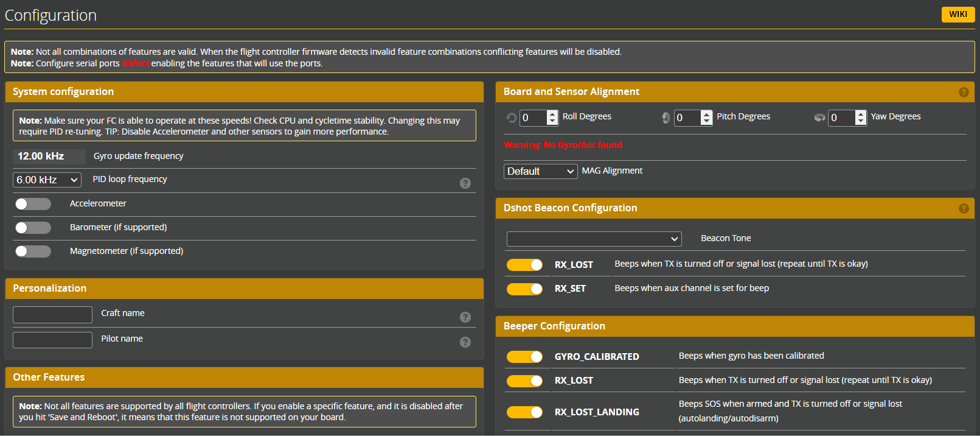Image resolution: width=980 pixels, height=436 pixels.
Task: Open the WIKI page button
Action: (957, 14)
